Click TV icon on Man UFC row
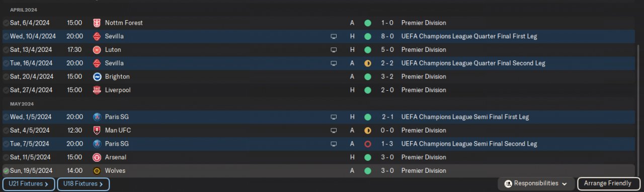 point(333,130)
